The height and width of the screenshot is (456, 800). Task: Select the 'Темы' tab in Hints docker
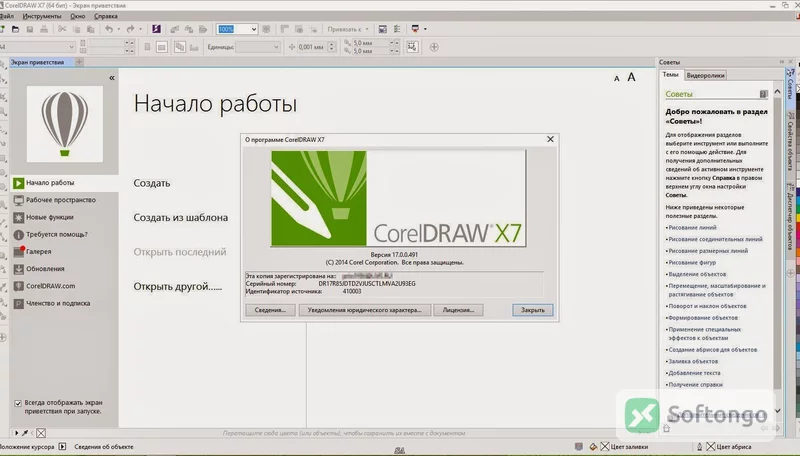[x=670, y=75]
